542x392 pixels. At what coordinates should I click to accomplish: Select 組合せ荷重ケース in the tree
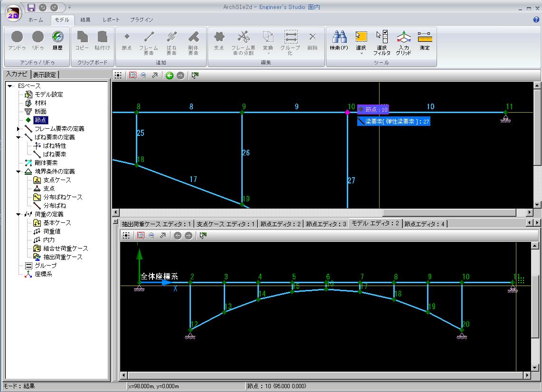click(x=66, y=248)
